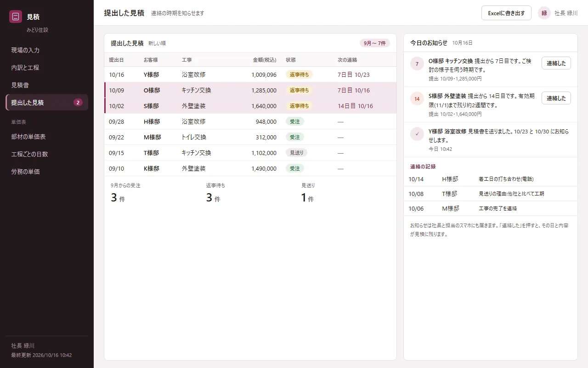
Task: Click the 見送り status badge for T様邸
Action: 297,153
